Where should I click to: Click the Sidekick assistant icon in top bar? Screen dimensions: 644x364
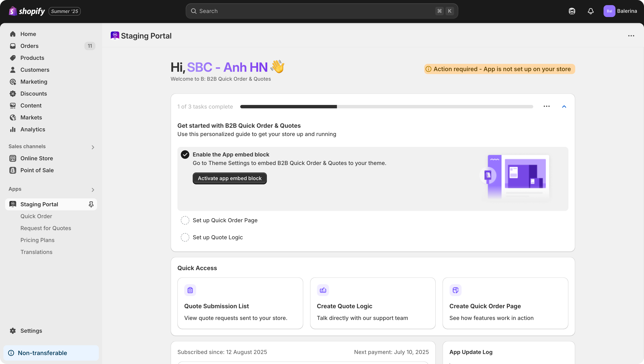572,11
